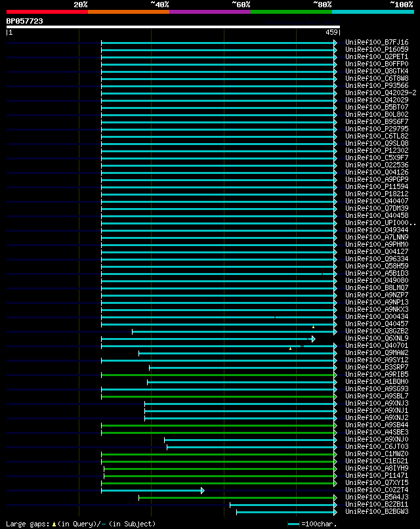The width and height of the screenshot is (420, 529).
Task: Click the green ~80% identity legend bar
Action: (291, 12)
